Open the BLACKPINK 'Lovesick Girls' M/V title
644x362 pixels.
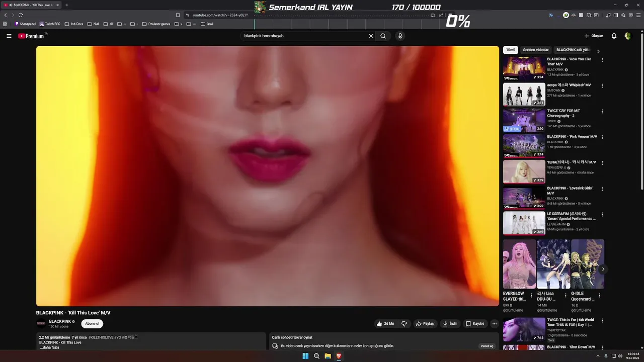tap(570, 191)
